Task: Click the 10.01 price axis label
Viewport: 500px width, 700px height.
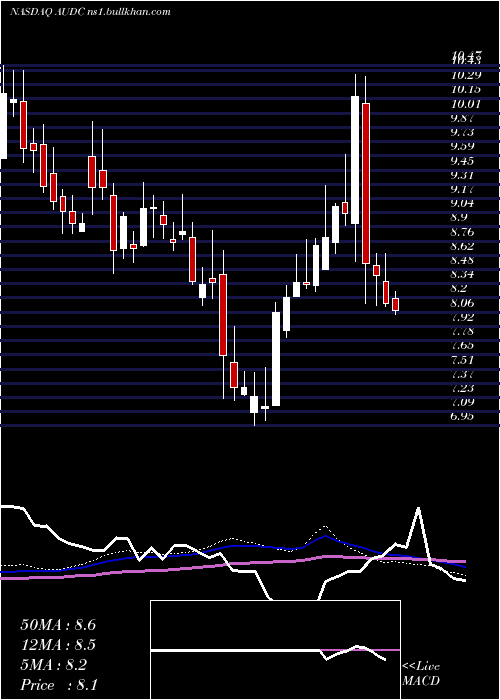Action: (x=466, y=104)
